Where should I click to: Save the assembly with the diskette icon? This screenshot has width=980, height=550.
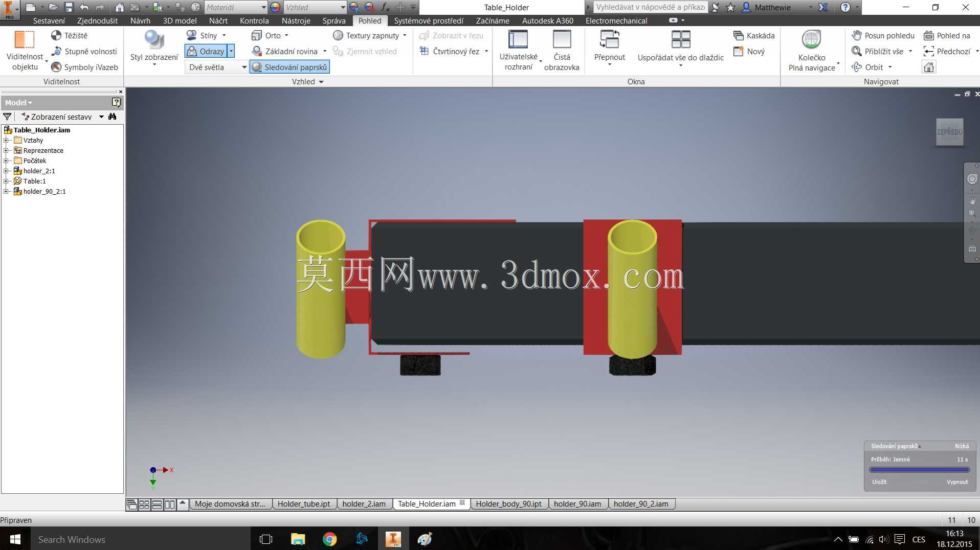[69, 7]
